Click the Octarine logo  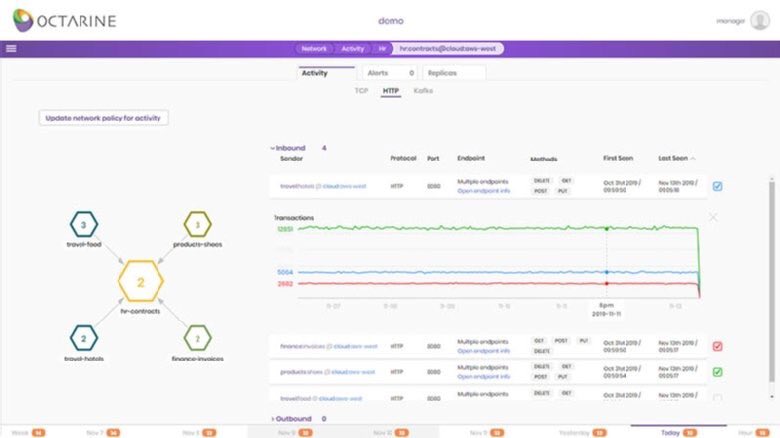(65, 21)
